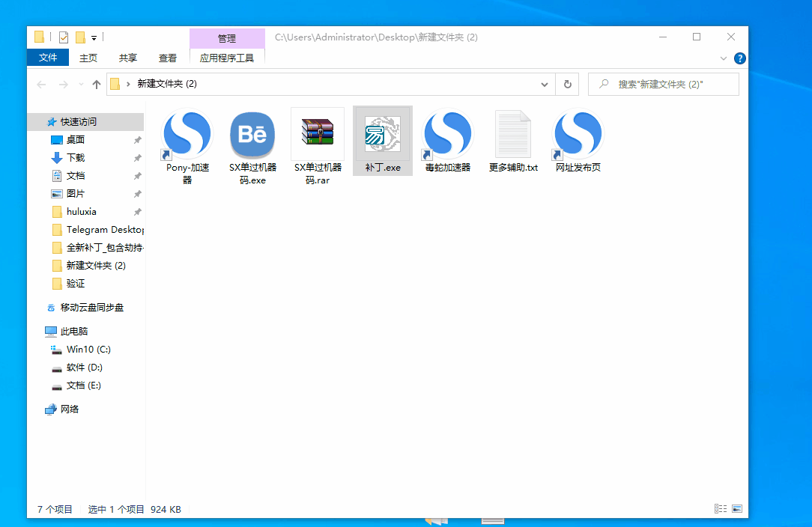
Task: Click inside the search 新建文件夹 (2) box
Action: coord(663,84)
